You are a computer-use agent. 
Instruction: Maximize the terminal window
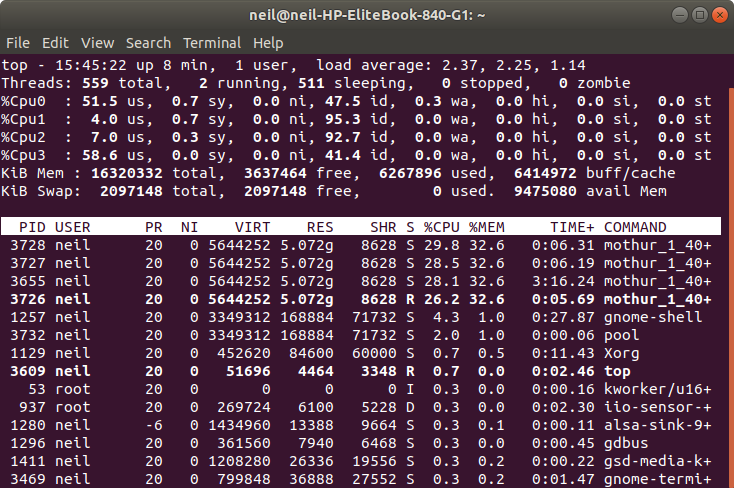tap(699, 15)
